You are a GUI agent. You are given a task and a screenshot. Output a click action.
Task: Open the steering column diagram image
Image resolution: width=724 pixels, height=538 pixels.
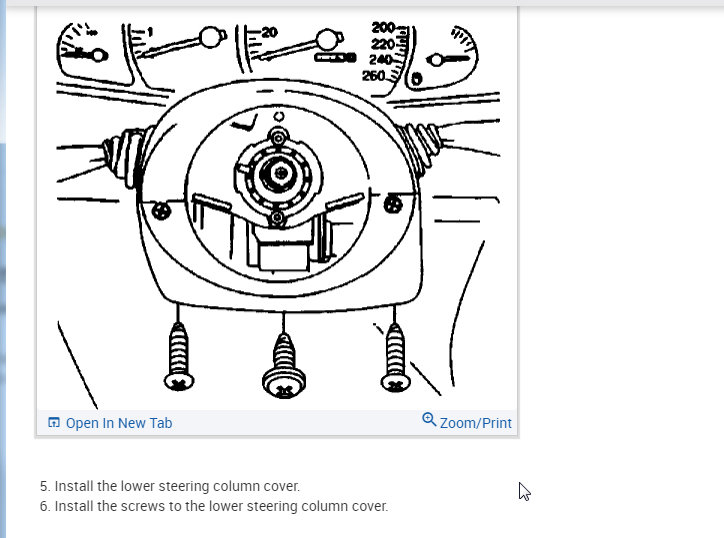278,210
